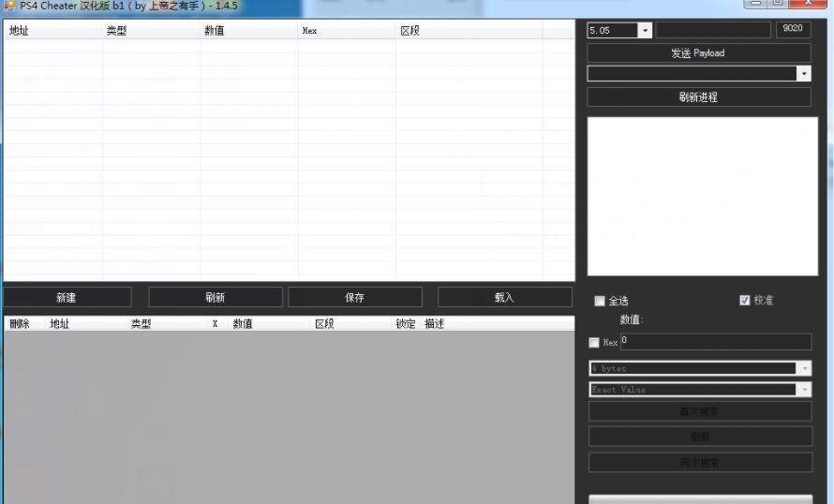Click the 首次搜索 button

click(x=700, y=411)
